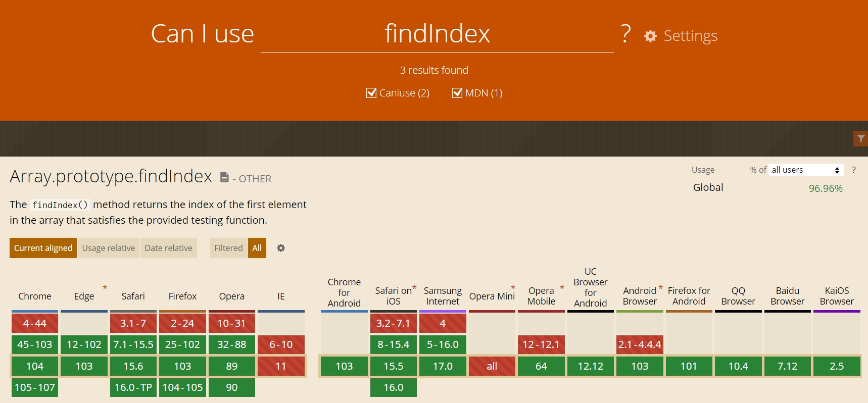Viewport: 868px width, 403px height.
Task: Click asterisk note on Opera Mobile
Action: pos(562,287)
